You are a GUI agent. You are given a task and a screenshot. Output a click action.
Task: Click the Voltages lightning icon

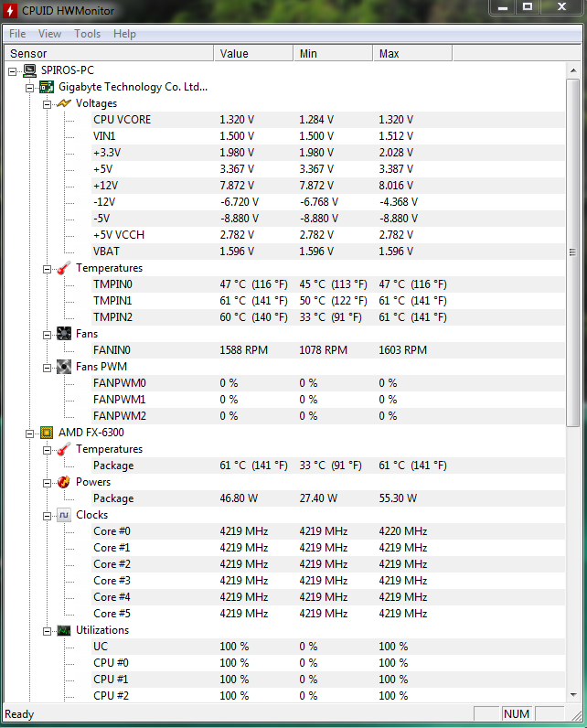click(64, 103)
